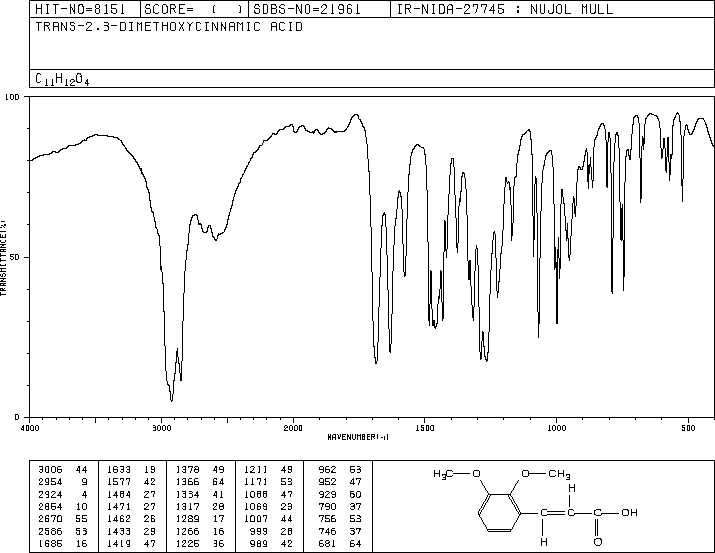Click the carbonyl O atom below the structure
715x553 pixels.
(x=598, y=542)
